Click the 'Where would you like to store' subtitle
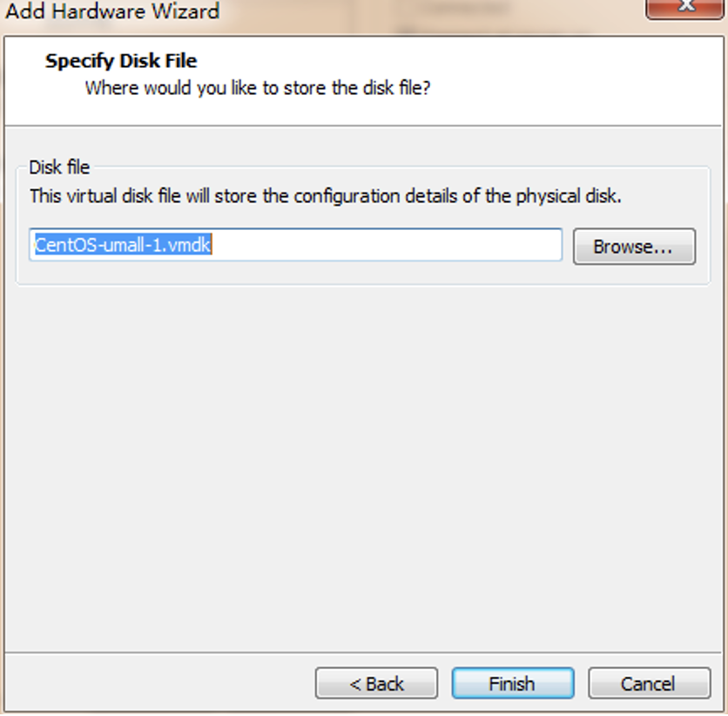Image resolution: width=728 pixels, height=716 pixels. pyautogui.click(x=258, y=88)
